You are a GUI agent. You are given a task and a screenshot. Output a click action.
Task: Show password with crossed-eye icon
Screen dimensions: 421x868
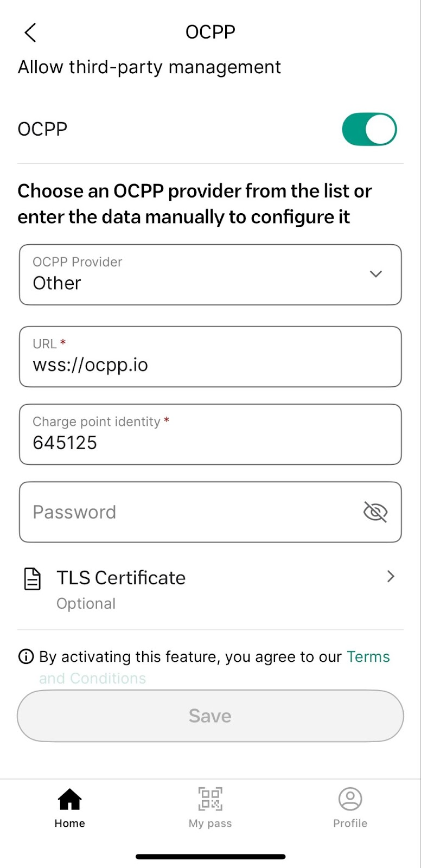coord(375,512)
